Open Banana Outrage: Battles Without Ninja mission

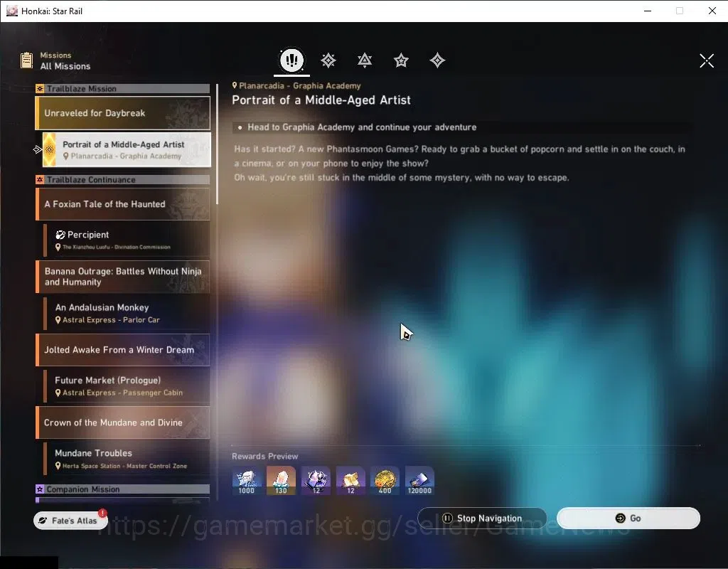click(x=122, y=277)
